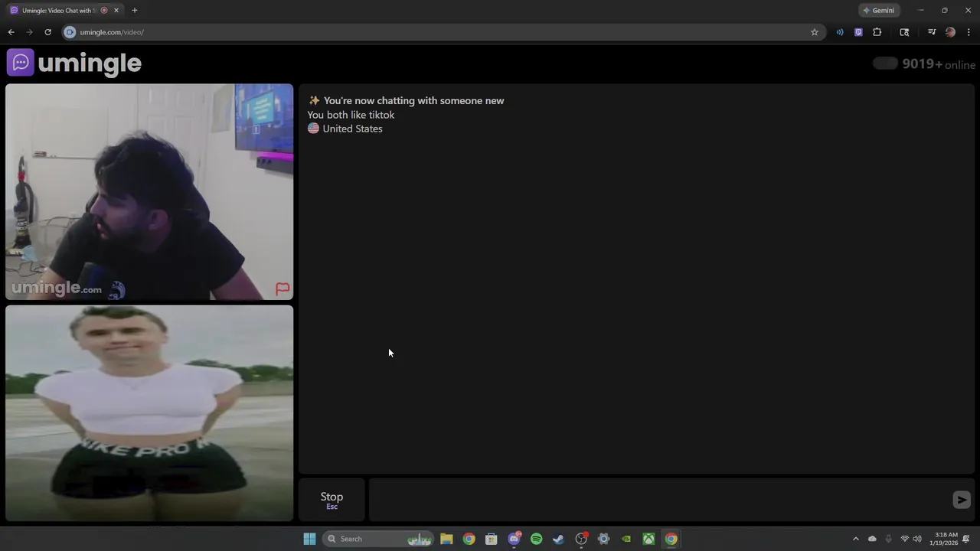Open the Windows Start menu
Screen dimensions: 980x551
tap(309, 539)
